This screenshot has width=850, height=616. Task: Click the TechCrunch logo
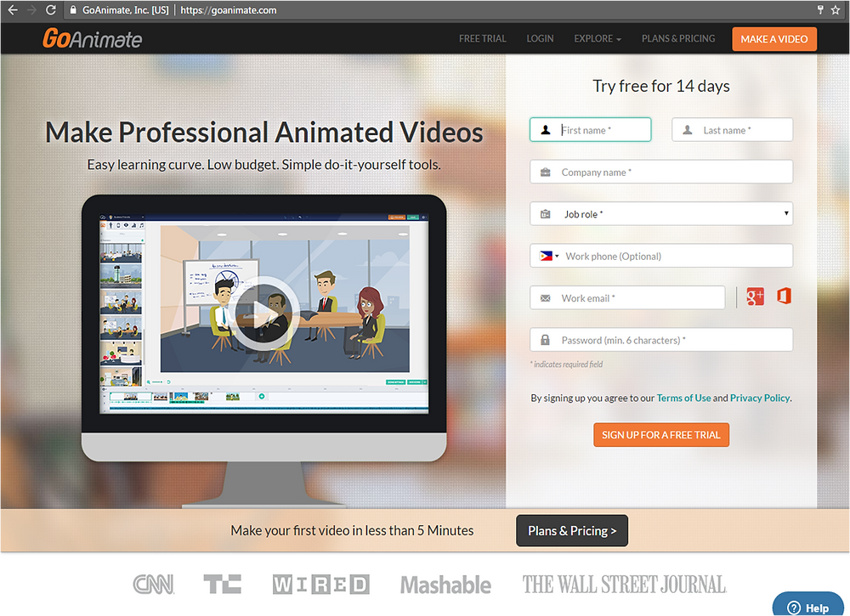tap(222, 585)
